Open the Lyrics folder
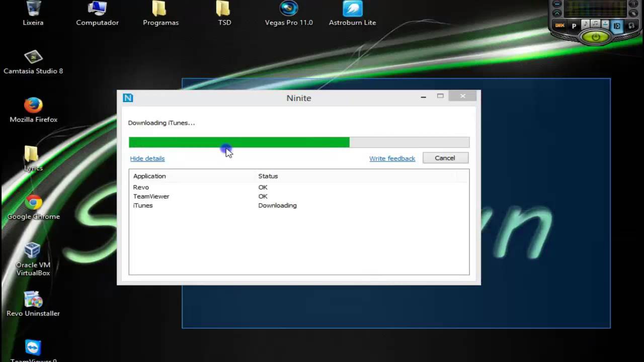 click(33, 159)
